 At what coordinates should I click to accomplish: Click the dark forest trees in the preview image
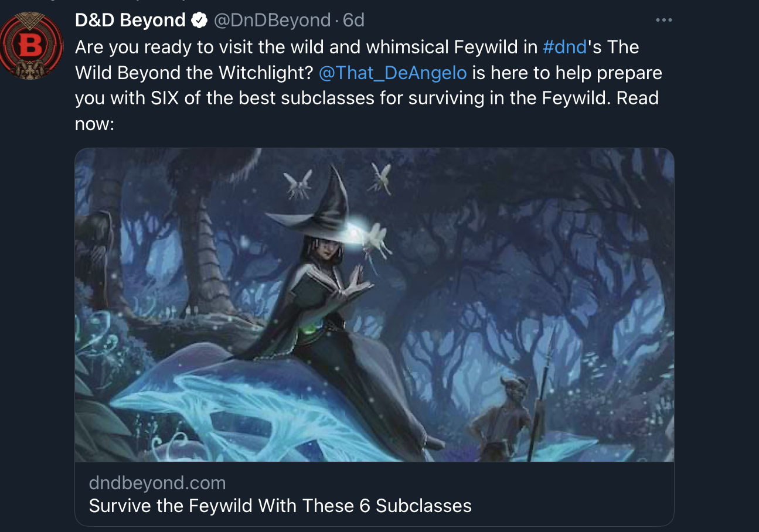tap(527, 264)
